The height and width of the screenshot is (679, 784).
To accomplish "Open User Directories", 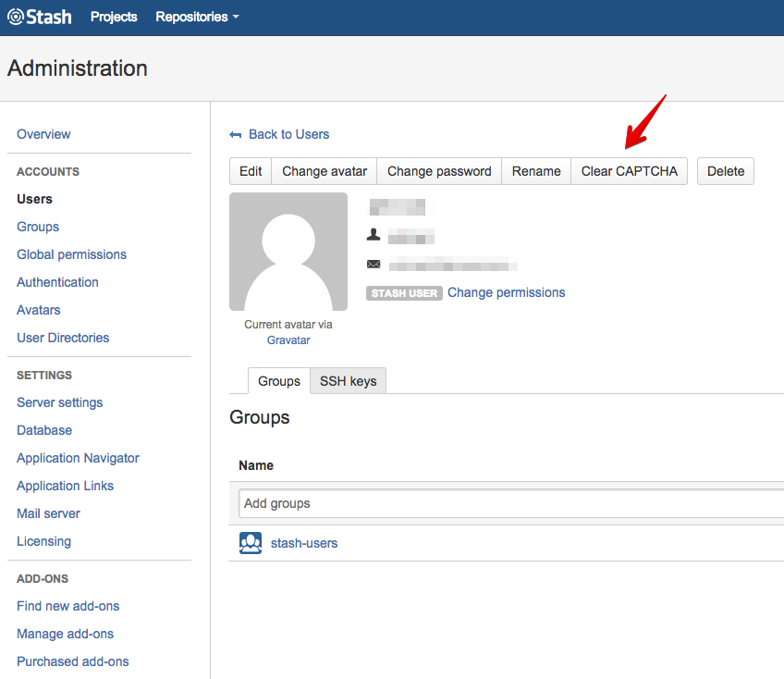I will coord(63,338).
